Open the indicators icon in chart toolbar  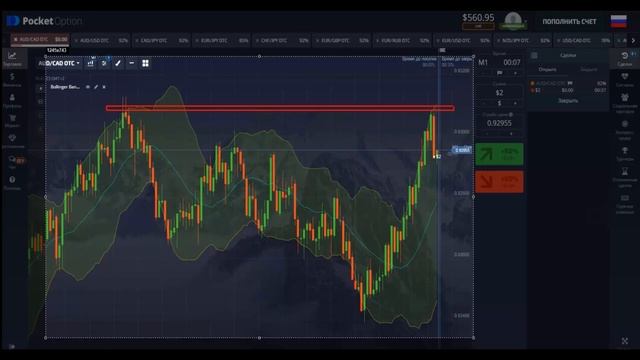(104, 63)
